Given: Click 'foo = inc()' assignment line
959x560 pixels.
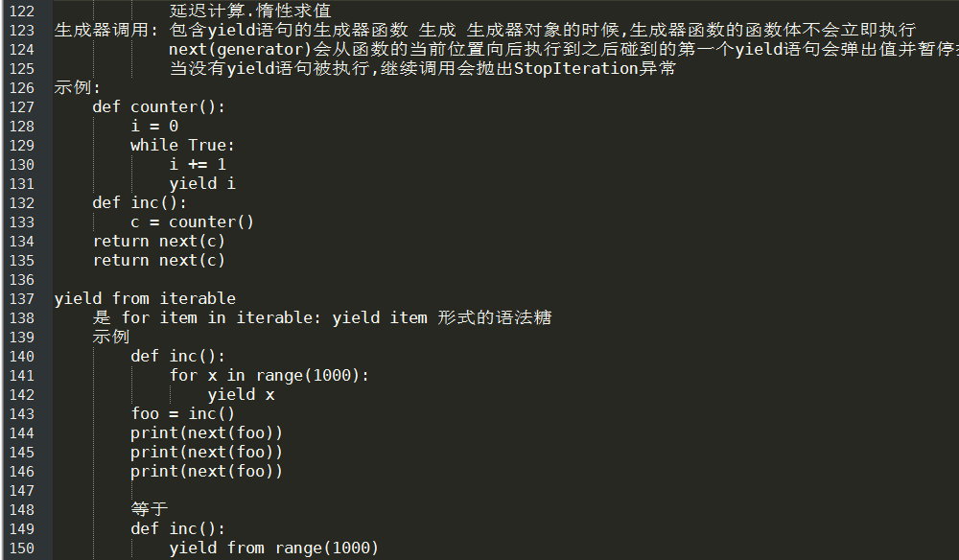Looking at the screenshot, I should [183, 414].
